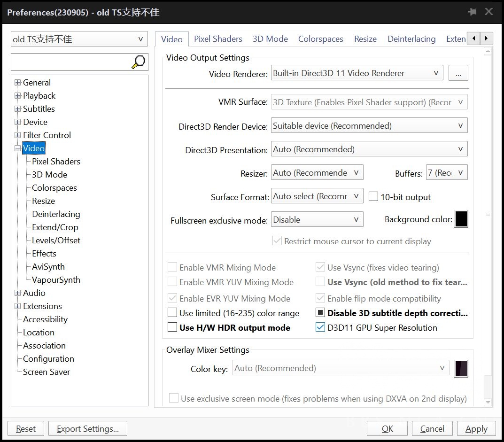The width and height of the screenshot is (504, 442).
Task: Open the Direct3D Presentation dropdown
Action: [x=369, y=149]
